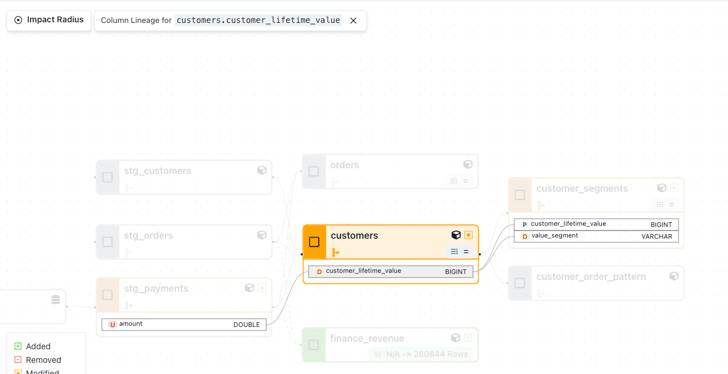Select the amount DOUBLE column row

tap(184, 324)
